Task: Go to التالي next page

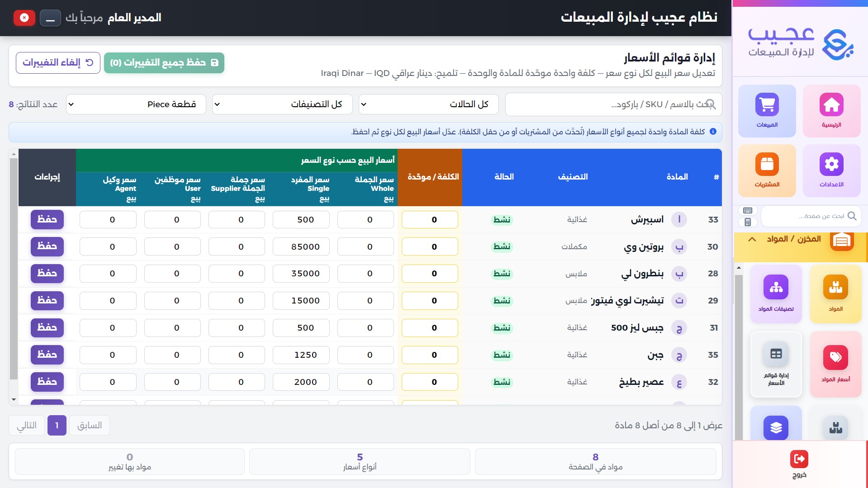Action: coord(27,425)
